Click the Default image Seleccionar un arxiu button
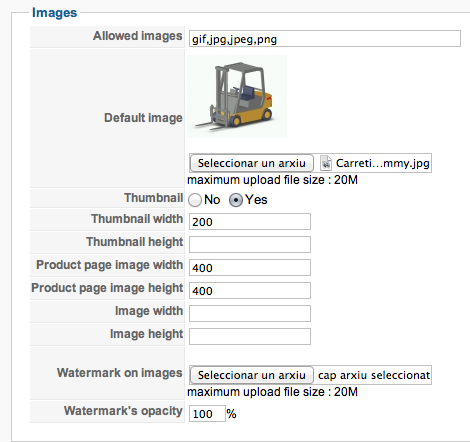470x442 pixels. pos(252,163)
